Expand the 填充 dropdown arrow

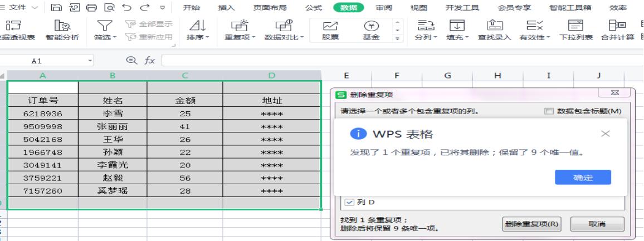pyautogui.click(x=467, y=37)
